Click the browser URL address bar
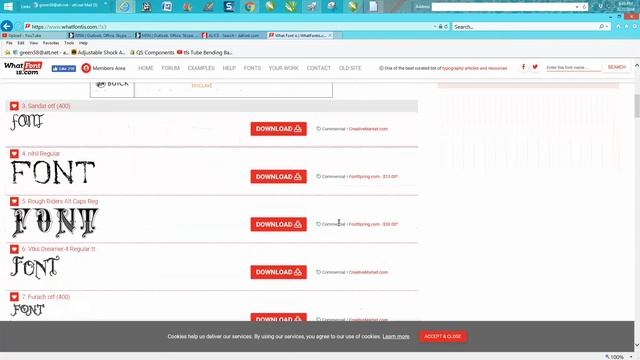Viewport: 640px width, 360px height. (229, 27)
